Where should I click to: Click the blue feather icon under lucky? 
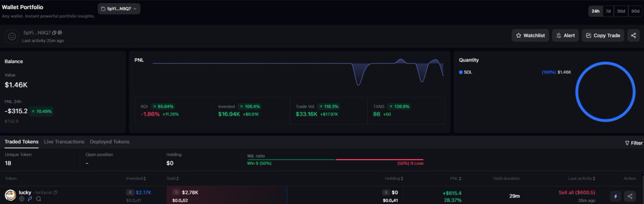pos(30,199)
